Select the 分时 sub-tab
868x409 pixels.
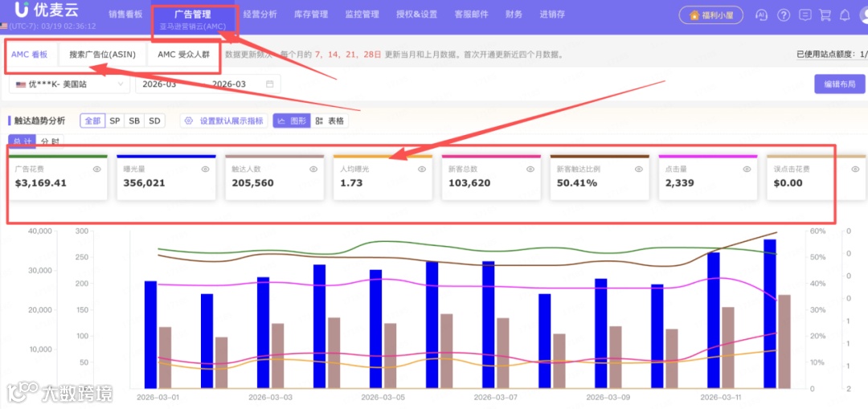50,141
